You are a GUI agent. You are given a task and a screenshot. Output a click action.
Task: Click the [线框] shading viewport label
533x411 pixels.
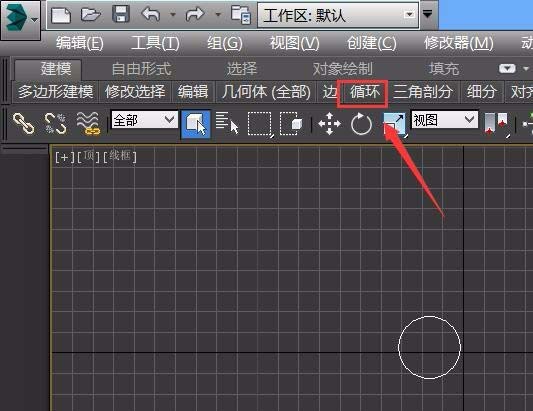(120, 156)
